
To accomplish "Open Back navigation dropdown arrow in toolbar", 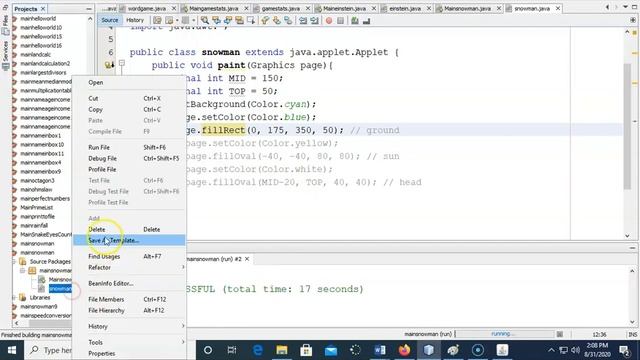I will tap(177, 21).
